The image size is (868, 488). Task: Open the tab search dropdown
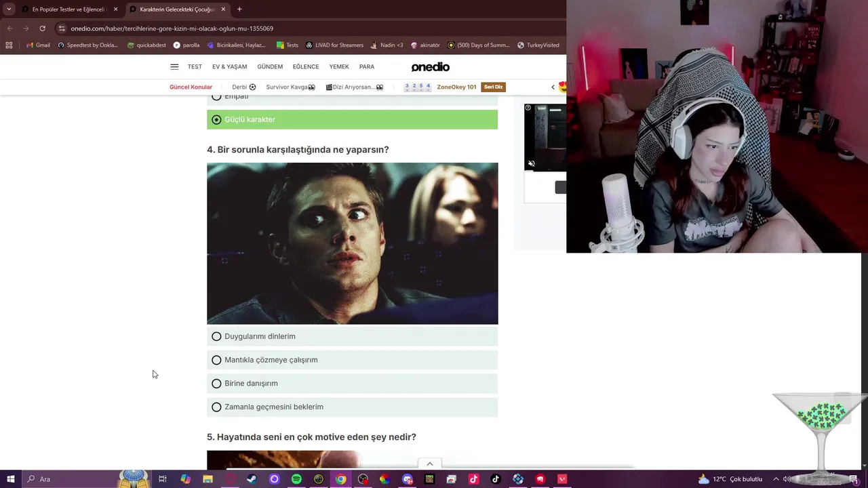tap(9, 9)
